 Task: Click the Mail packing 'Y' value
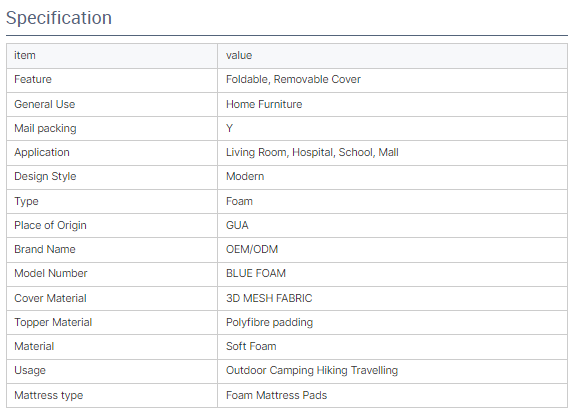(x=230, y=128)
